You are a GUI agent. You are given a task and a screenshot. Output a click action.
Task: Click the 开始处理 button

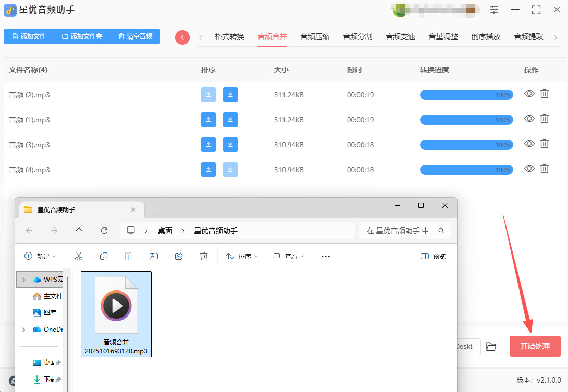pos(535,346)
